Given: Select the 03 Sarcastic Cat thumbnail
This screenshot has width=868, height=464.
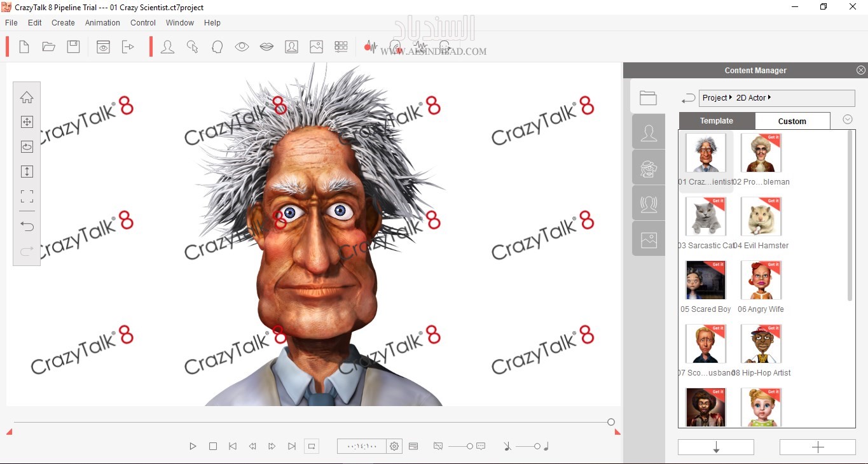Looking at the screenshot, I should [x=705, y=216].
